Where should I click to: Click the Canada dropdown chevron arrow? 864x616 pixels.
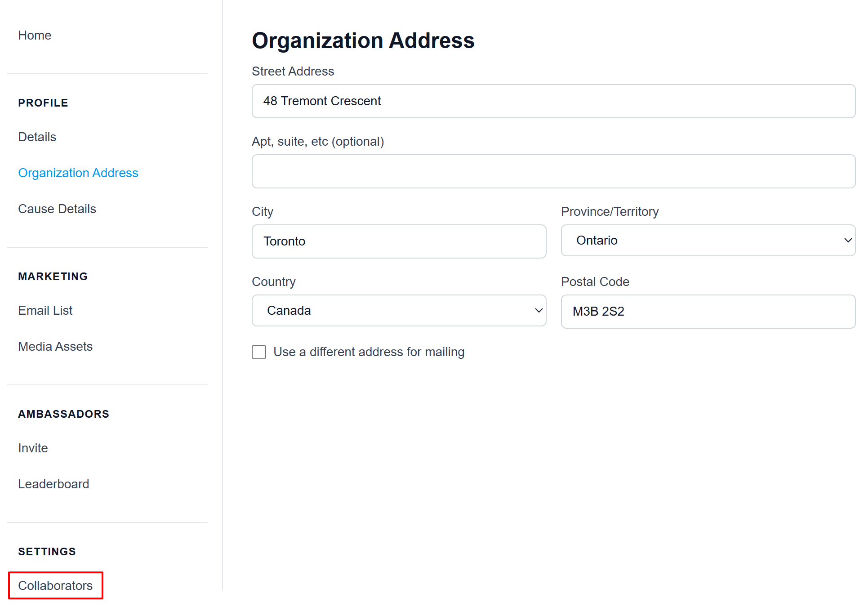539,311
